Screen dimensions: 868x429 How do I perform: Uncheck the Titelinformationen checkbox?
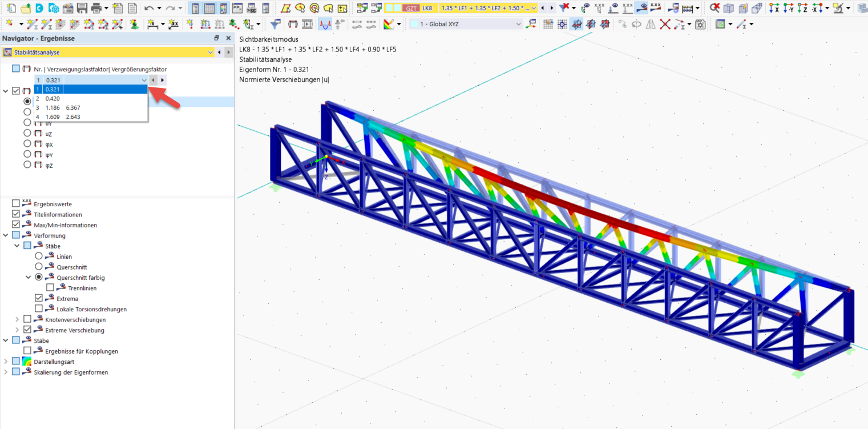pos(16,214)
